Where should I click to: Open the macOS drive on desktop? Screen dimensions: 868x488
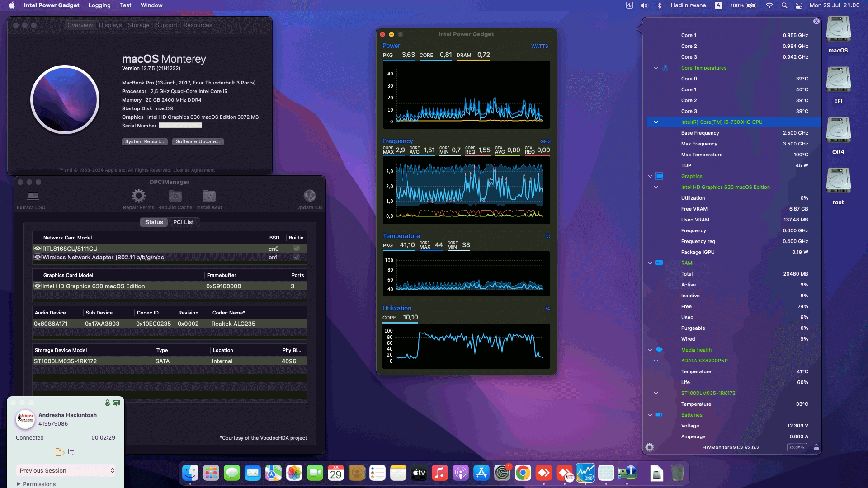(x=838, y=30)
